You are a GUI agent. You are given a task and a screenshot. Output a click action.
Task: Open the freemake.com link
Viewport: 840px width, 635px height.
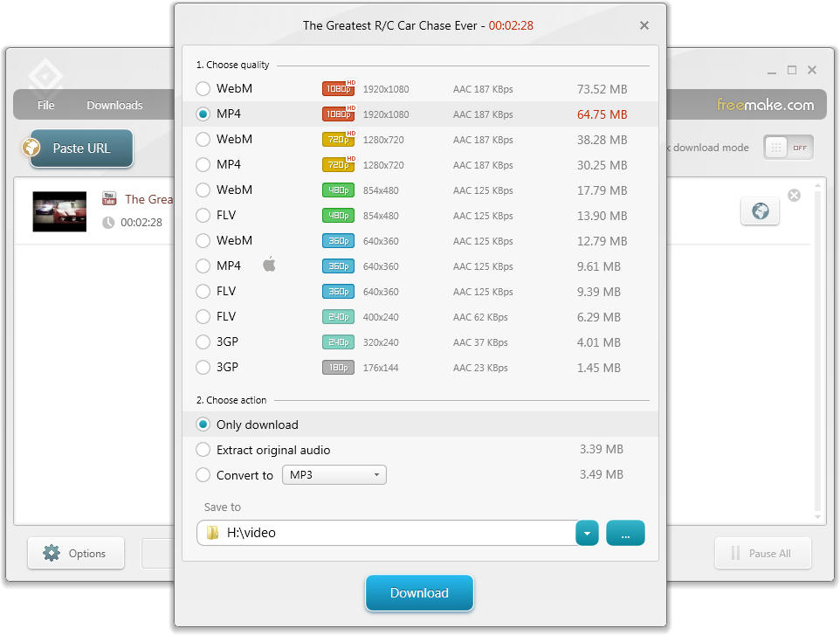click(x=767, y=104)
